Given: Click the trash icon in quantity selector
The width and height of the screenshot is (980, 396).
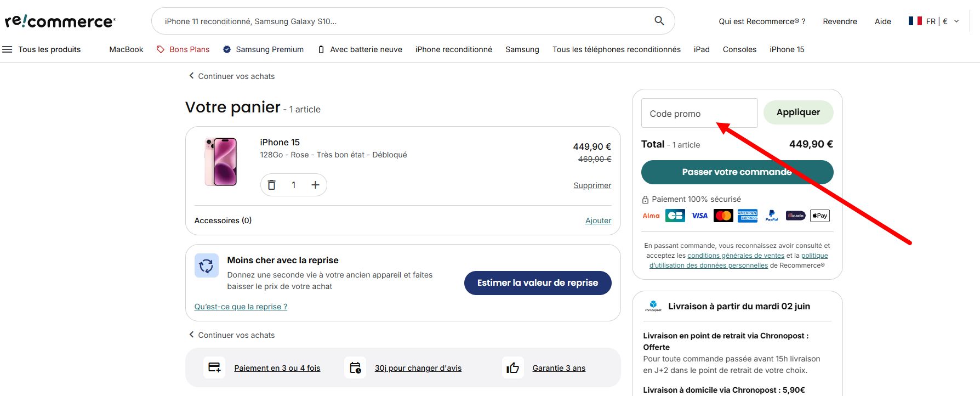Looking at the screenshot, I should point(271,185).
